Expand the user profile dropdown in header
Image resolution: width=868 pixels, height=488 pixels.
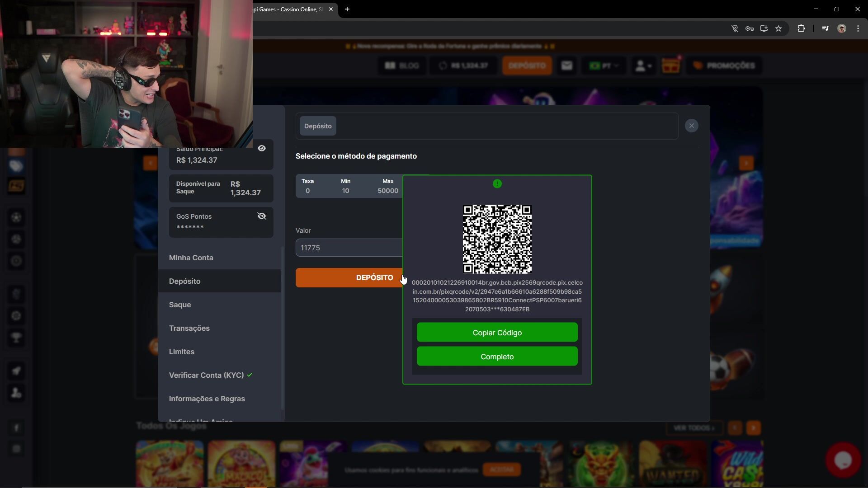643,66
